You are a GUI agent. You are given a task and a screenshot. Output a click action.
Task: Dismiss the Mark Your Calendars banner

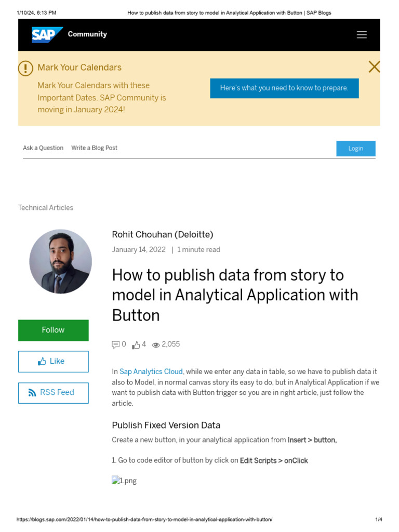point(374,66)
